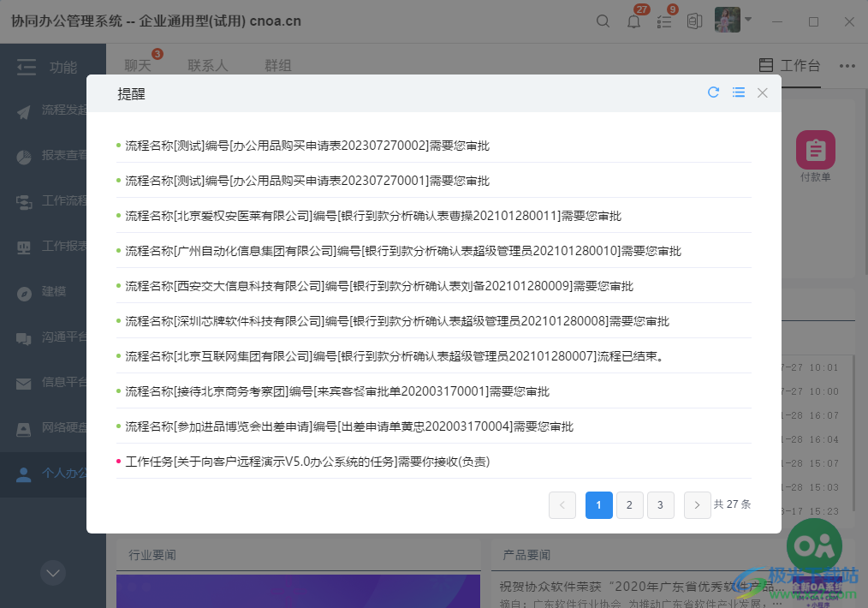Viewport: 868px width, 608px height.
Task: Switch to the 聊天 tab
Action: coord(137,65)
